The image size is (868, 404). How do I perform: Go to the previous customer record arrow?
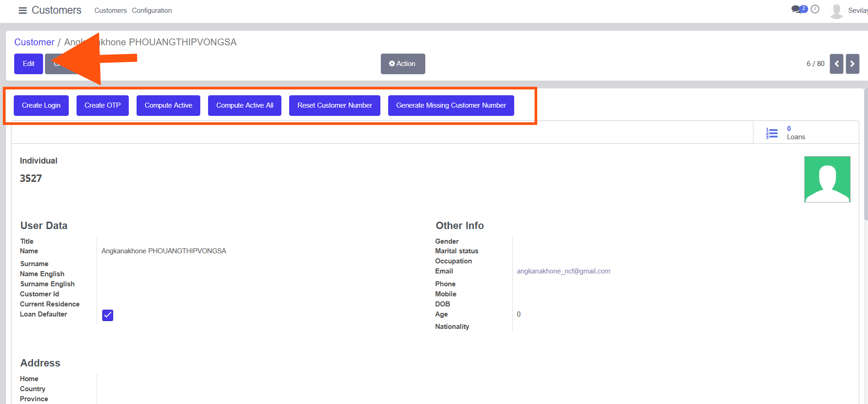tap(836, 64)
